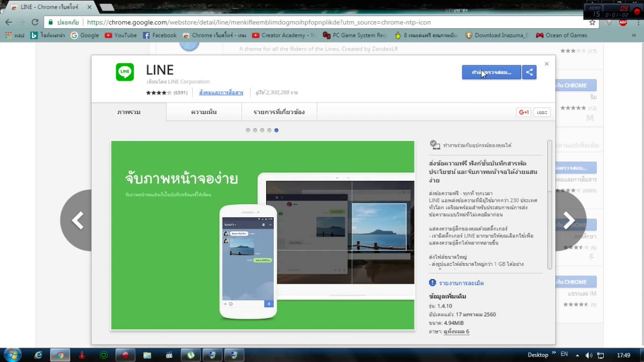Screen dimensions: 644x362
Task: Click the ขนาด: 4.94MiB size text
Action: point(447,323)
